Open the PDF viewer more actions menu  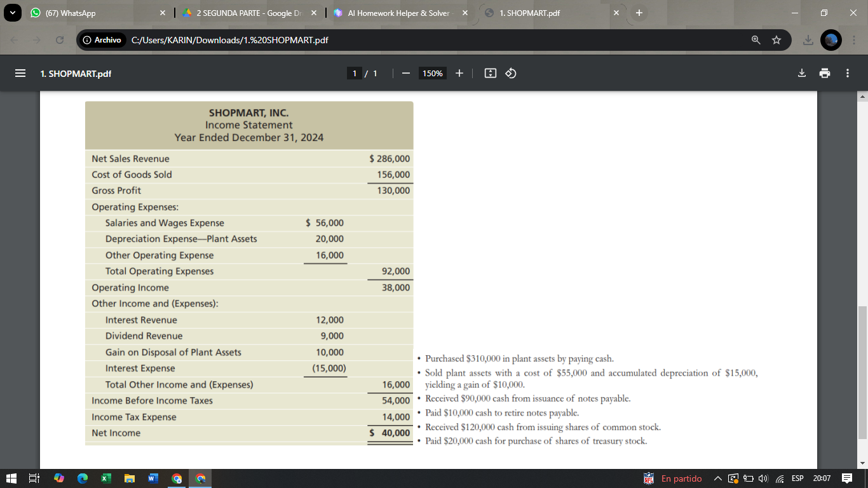848,73
